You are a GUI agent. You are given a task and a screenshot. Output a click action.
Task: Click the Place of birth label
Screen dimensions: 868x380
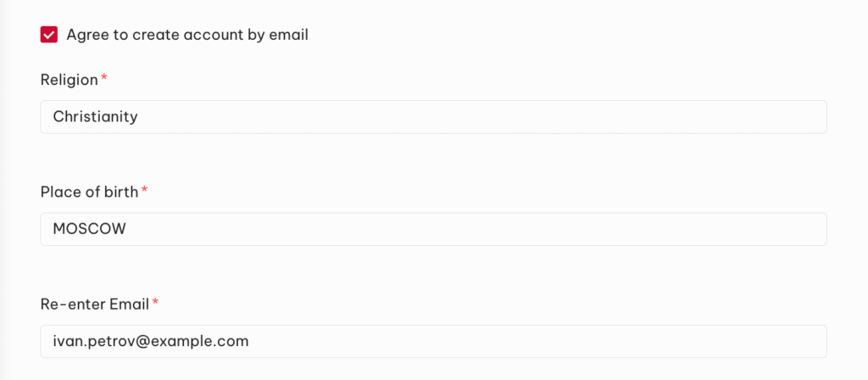tap(89, 192)
